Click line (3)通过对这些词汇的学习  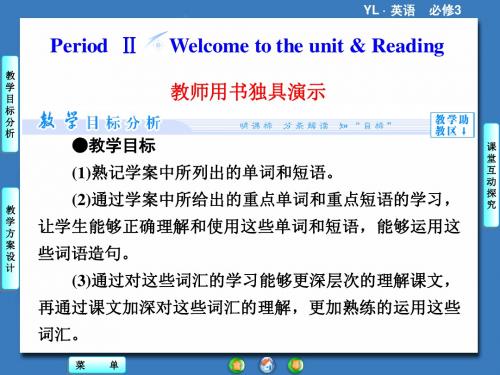pyautogui.click(x=262, y=281)
